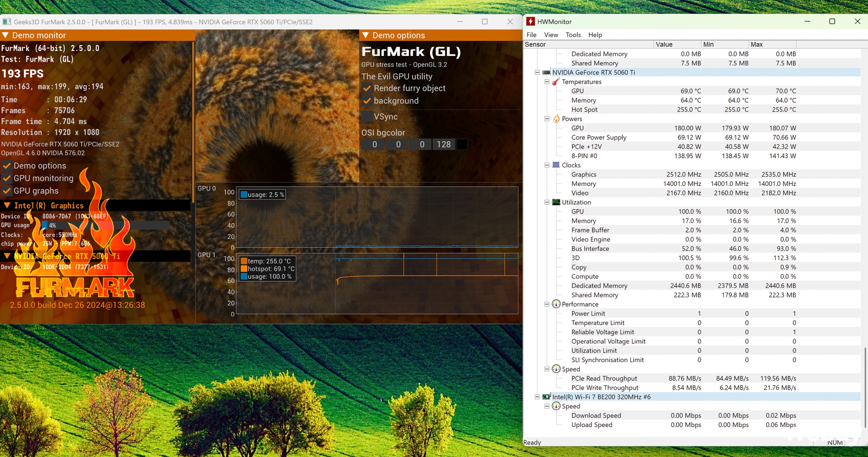The height and width of the screenshot is (457, 868).
Task: Select the Download Speed row
Action: click(692, 415)
